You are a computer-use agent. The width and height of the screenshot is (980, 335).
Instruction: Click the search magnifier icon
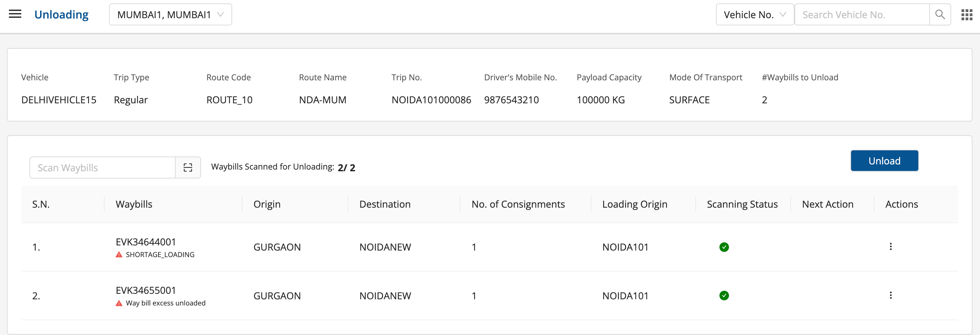[940, 14]
